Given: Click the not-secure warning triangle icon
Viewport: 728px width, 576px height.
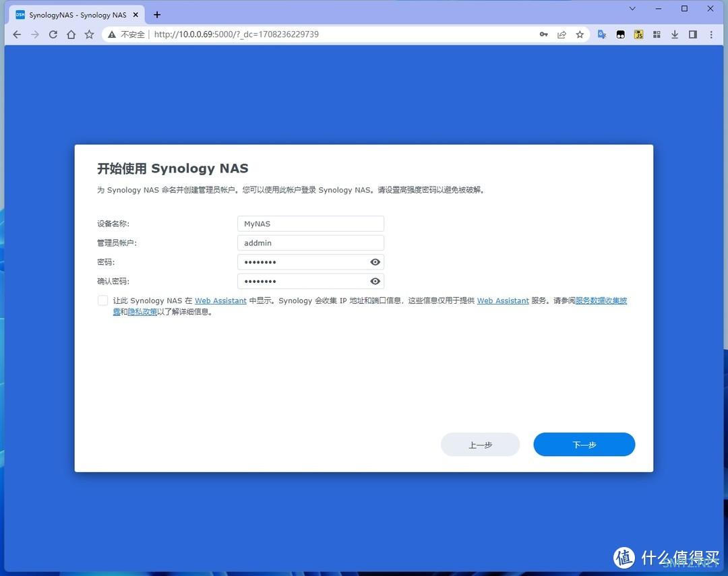Looking at the screenshot, I should point(112,34).
